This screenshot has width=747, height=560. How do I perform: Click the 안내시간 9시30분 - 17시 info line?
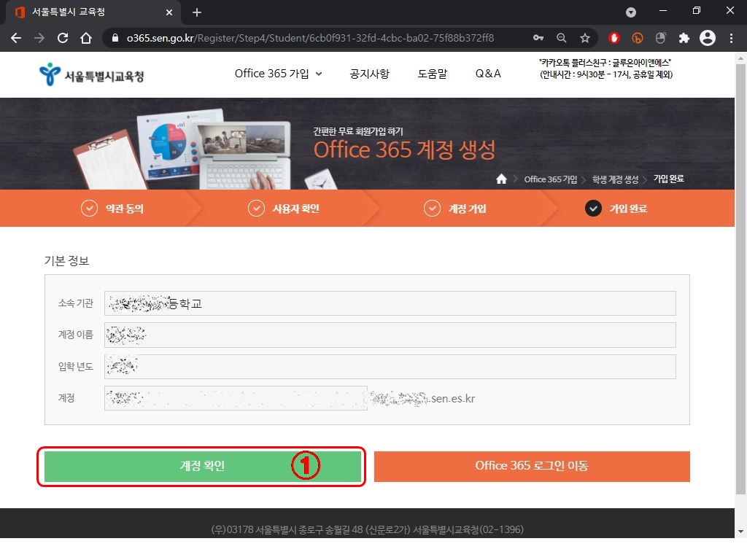[606, 75]
